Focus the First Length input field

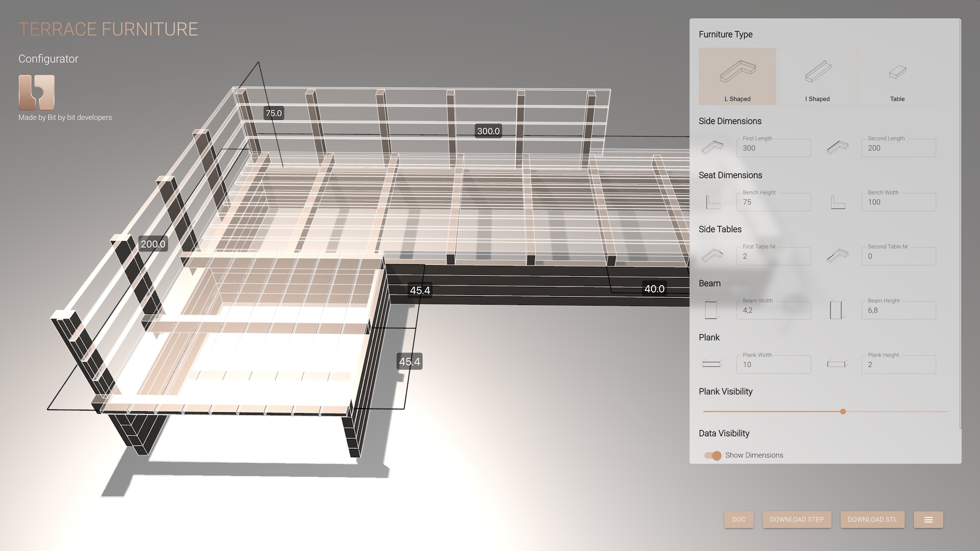tap(773, 147)
